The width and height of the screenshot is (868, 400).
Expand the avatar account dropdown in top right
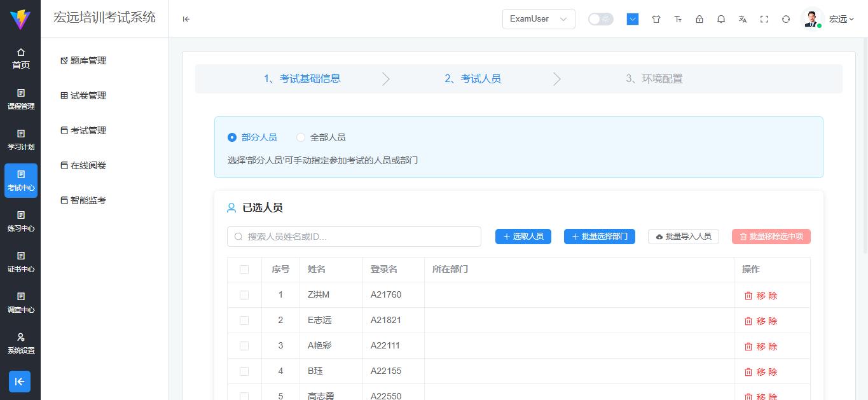click(x=812, y=19)
